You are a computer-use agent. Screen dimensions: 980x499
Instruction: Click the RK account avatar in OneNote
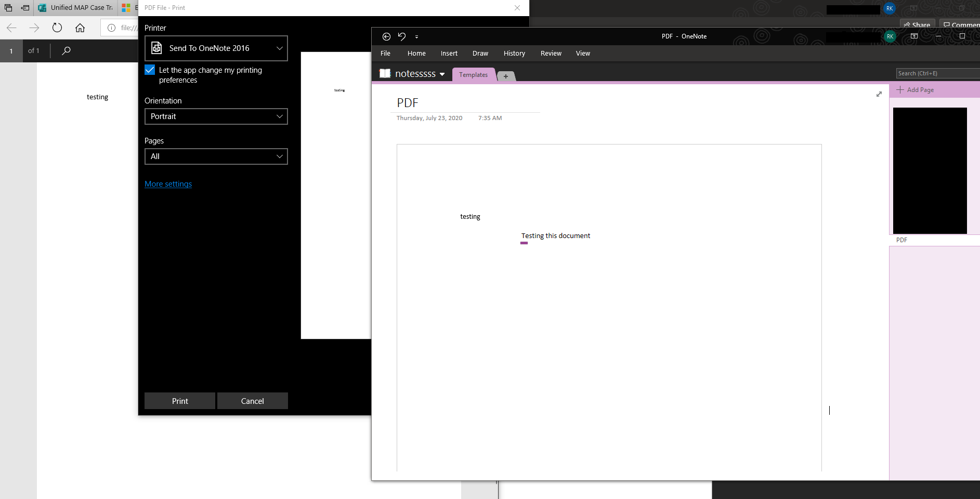890,36
